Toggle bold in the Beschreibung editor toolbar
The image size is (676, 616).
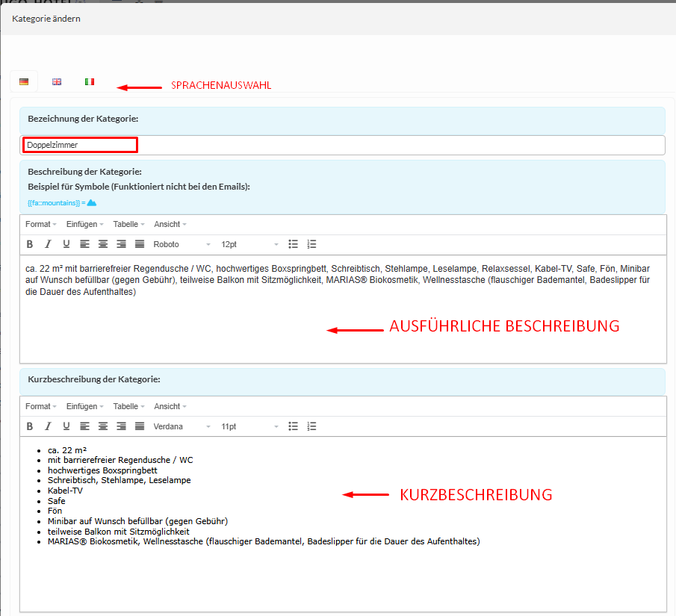point(30,244)
